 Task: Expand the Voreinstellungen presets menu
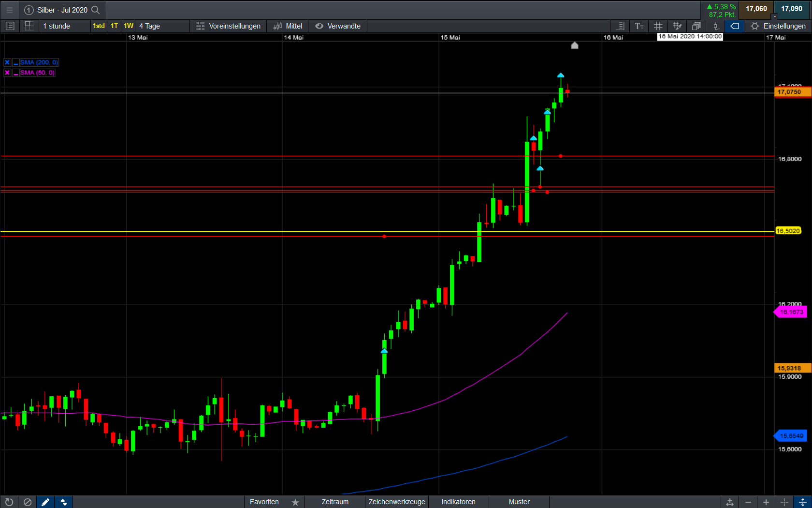click(228, 26)
